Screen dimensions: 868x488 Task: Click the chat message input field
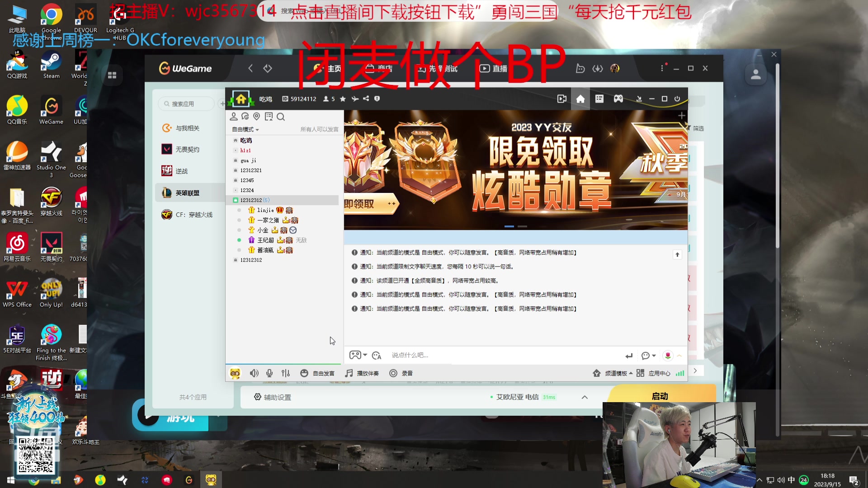click(504, 355)
